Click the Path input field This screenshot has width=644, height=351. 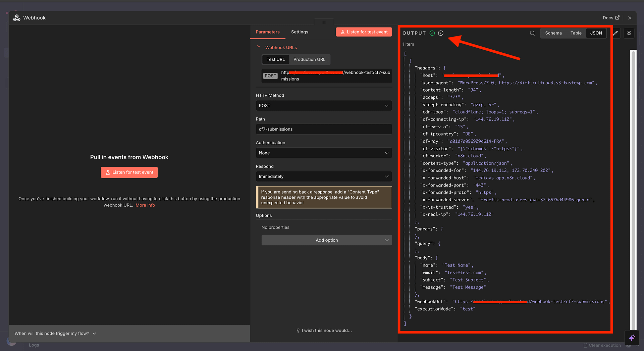pyautogui.click(x=324, y=129)
